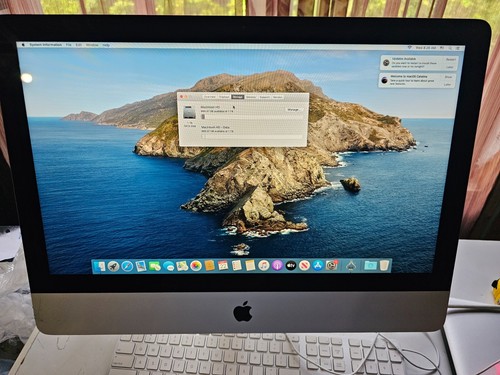Open Notification Center icon in menu bar
500x375 pixels.
click(458, 48)
